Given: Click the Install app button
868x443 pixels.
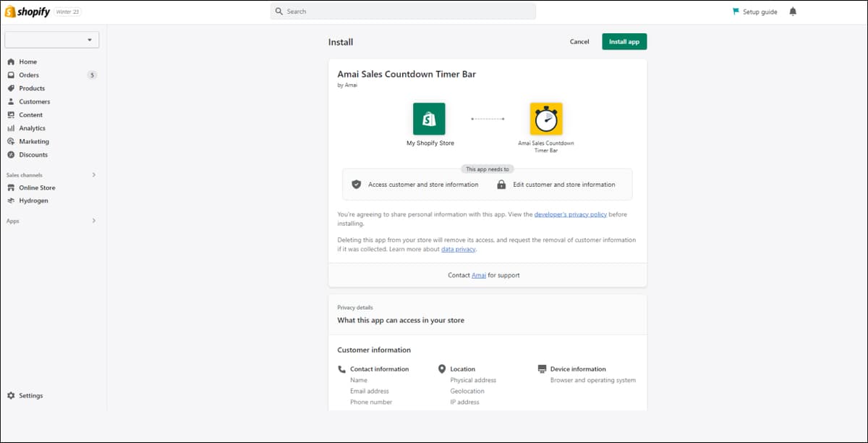Looking at the screenshot, I should click(x=624, y=42).
